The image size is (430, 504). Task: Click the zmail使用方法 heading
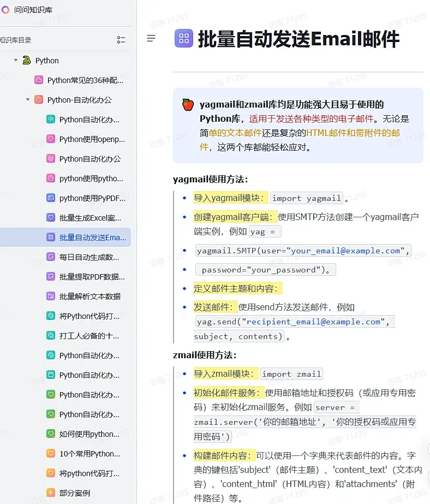tap(205, 355)
